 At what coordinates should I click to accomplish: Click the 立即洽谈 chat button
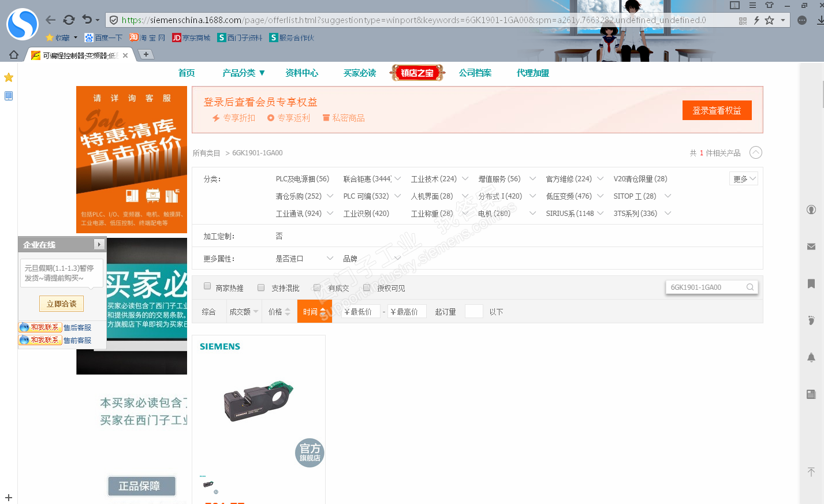coord(61,304)
